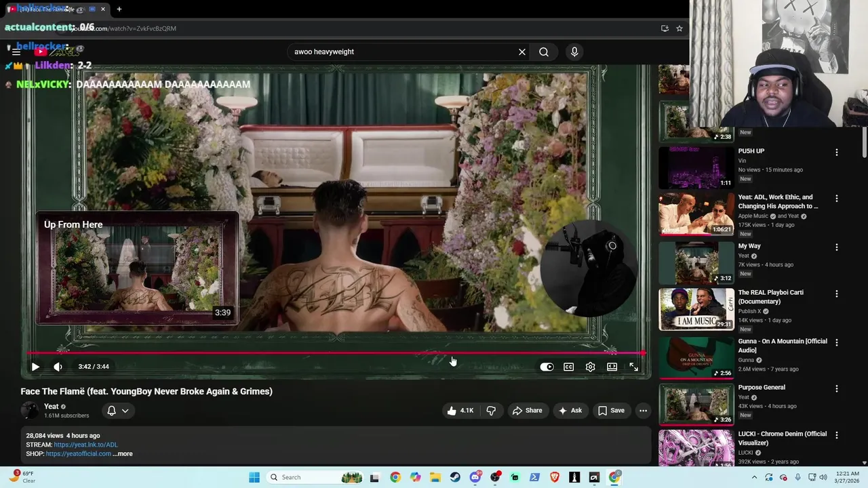Save the video to a playlist
Viewport: 868px width, 488px height.
pyautogui.click(x=611, y=410)
